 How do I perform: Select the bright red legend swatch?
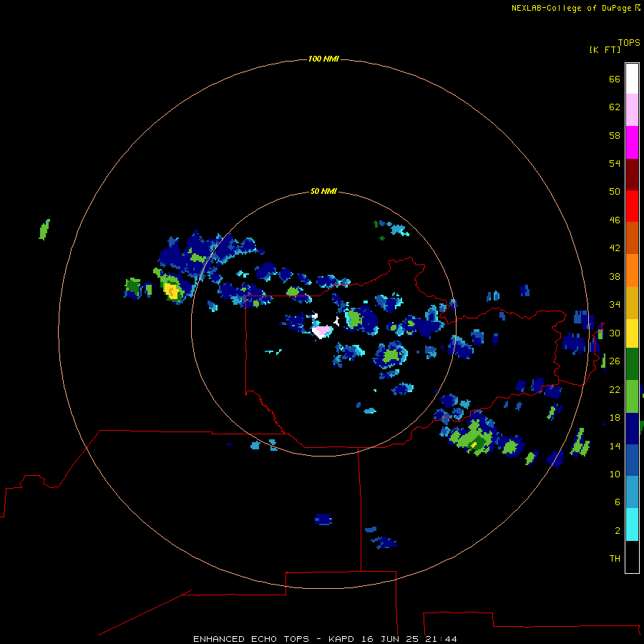click(x=632, y=206)
